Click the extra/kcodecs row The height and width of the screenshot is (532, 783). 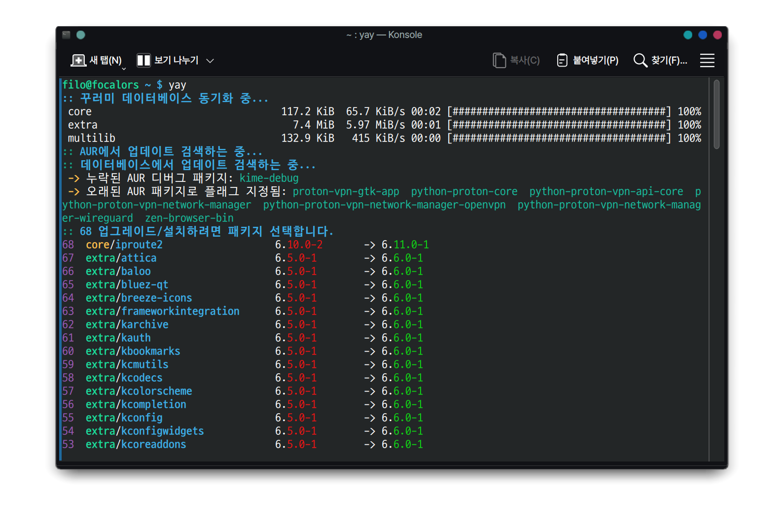click(x=243, y=378)
